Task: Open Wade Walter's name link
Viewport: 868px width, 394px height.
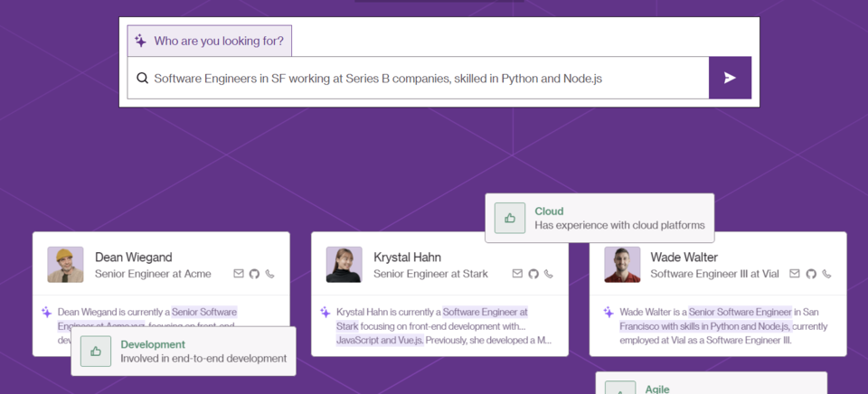Action: [x=684, y=258]
